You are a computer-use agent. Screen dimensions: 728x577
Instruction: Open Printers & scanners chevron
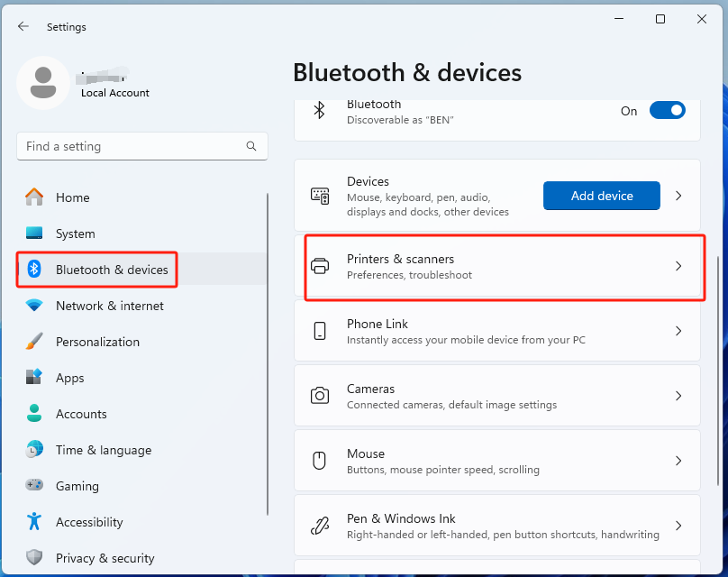coord(678,266)
